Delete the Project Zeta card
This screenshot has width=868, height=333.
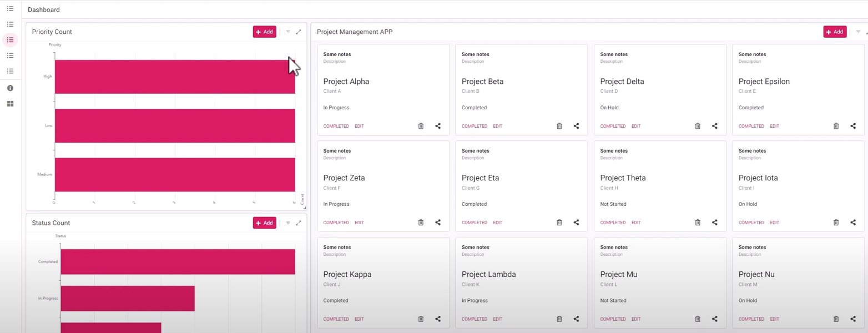[x=421, y=223]
